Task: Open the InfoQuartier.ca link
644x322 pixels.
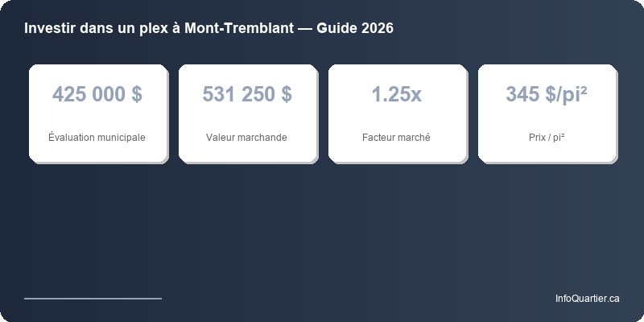Action: [587, 299]
